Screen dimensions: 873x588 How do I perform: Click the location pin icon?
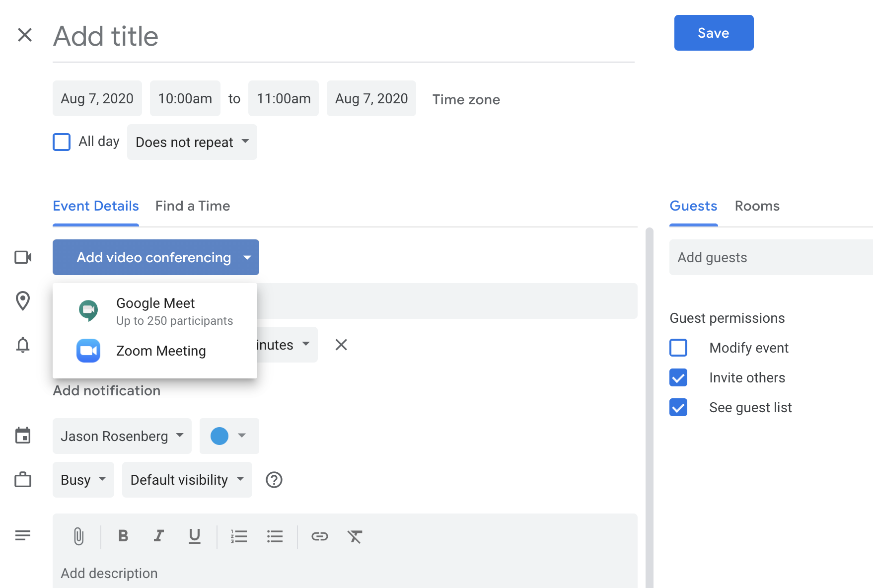pos(23,301)
